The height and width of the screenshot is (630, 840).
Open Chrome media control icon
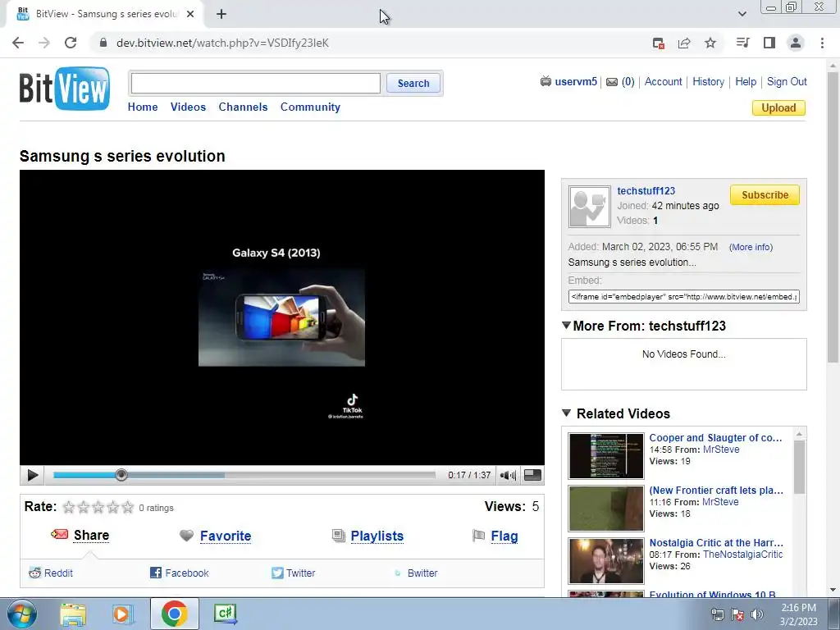tap(743, 43)
